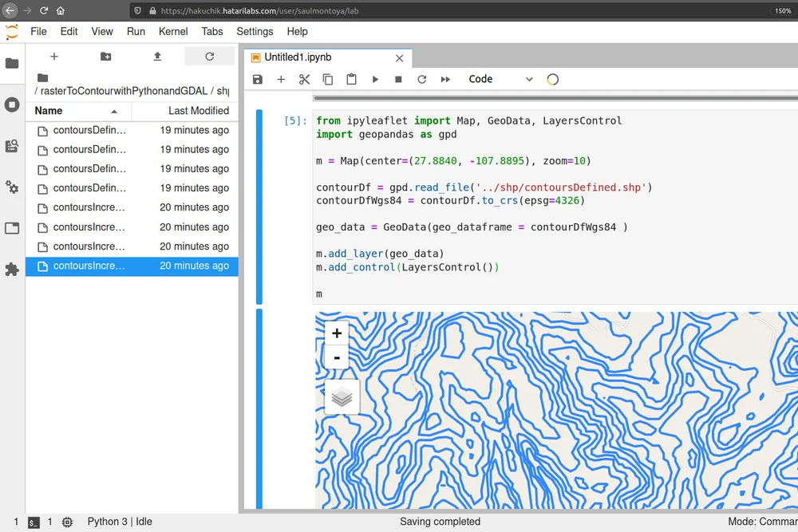The height and width of the screenshot is (532, 798).
Task: Upload files with the upload icon
Action: click(157, 57)
